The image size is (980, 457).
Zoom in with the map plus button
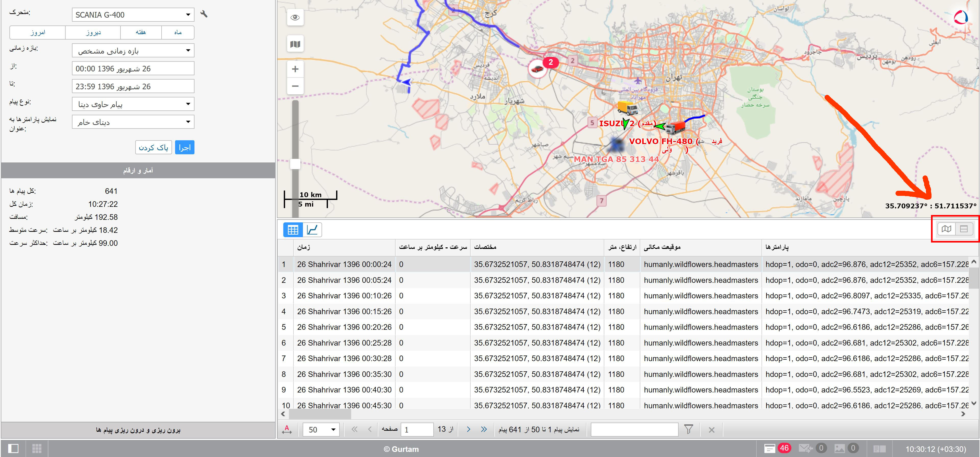point(295,69)
